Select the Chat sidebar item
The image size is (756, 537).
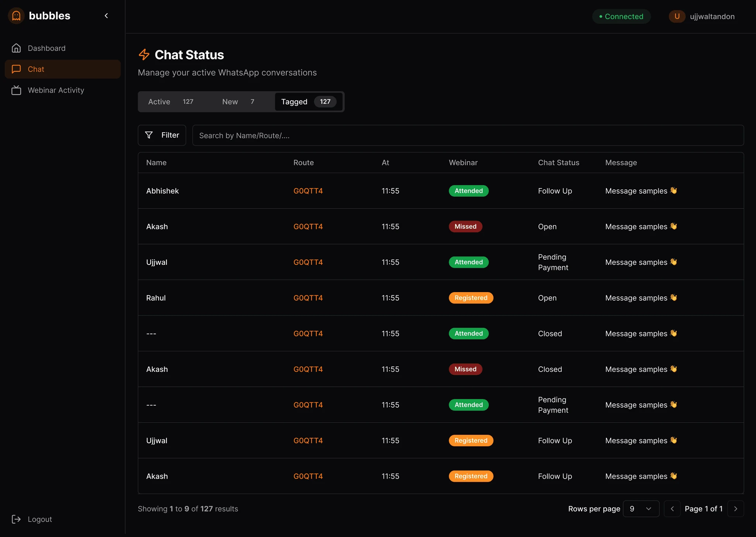[63, 69]
